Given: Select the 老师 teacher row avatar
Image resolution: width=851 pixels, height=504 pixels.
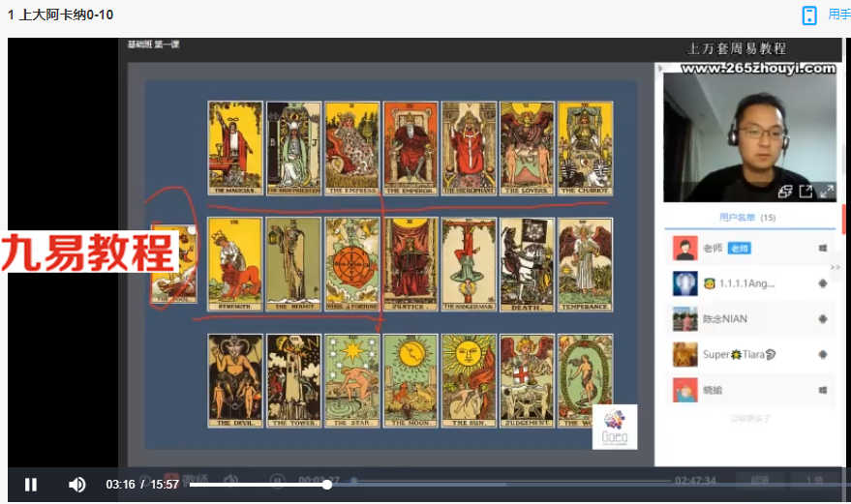Looking at the screenshot, I should [x=684, y=248].
